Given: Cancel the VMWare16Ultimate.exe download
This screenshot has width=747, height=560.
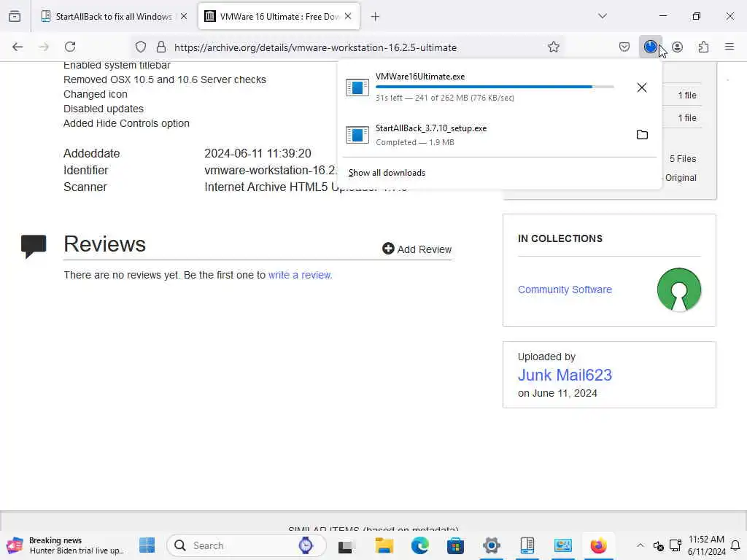Looking at the screenshot, I should pyautogui.click(x=642, y=87).
